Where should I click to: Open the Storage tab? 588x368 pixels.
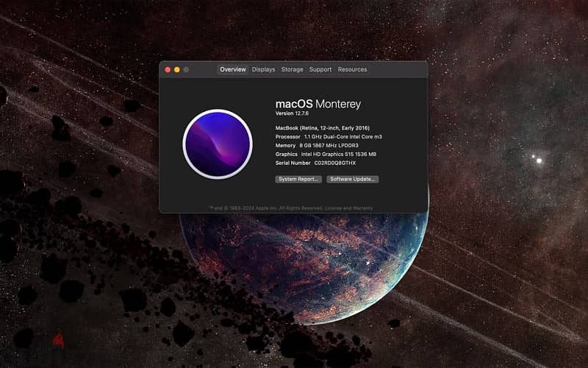[292, 69]
